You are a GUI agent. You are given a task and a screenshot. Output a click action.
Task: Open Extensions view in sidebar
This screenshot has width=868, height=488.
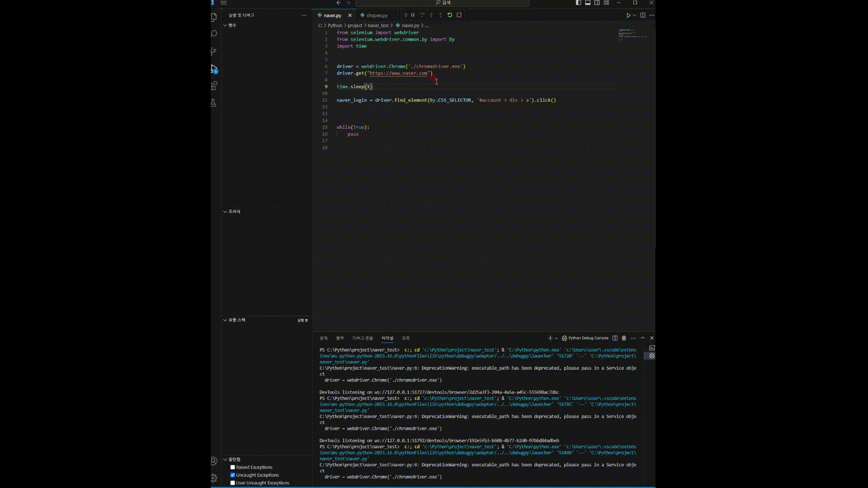point(214,85)
